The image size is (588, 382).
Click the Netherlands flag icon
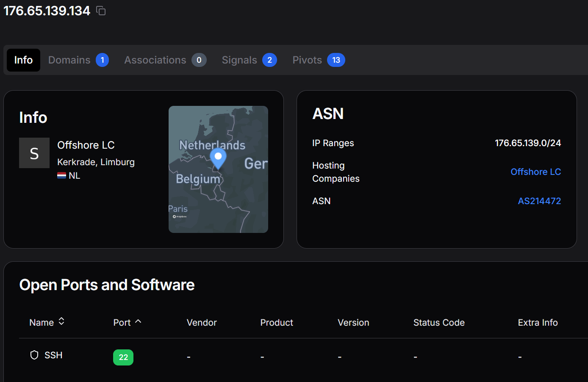click(62, 175)
